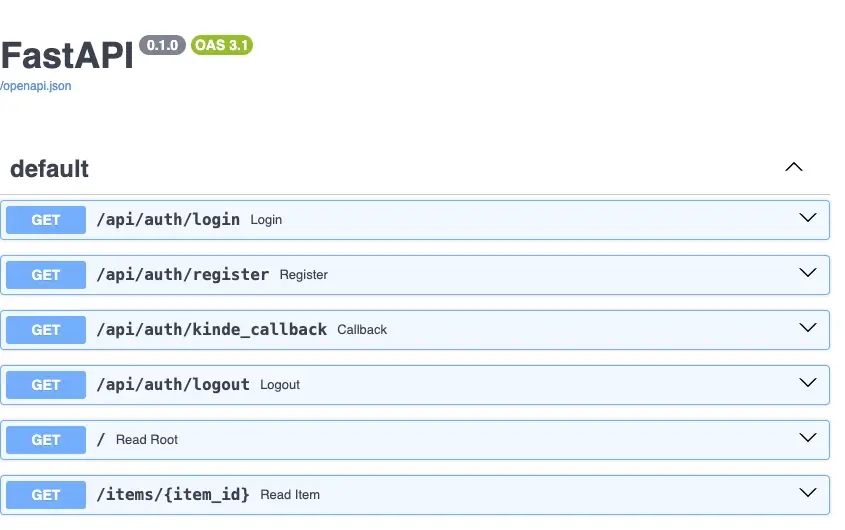The width and height of the screenshot is (845, 530).
Task: Open the /openapi.json link
Action: click(36, 86)
